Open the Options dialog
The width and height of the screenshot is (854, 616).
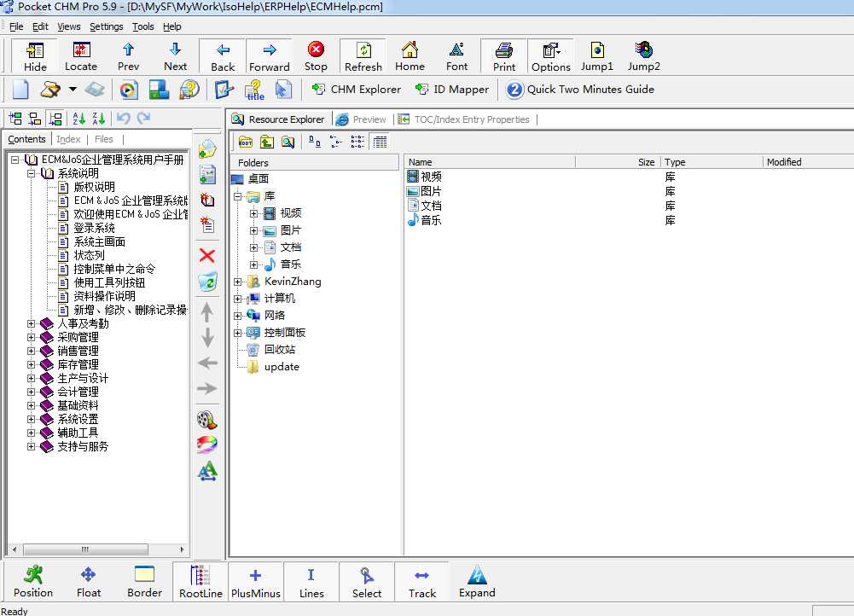550,56
